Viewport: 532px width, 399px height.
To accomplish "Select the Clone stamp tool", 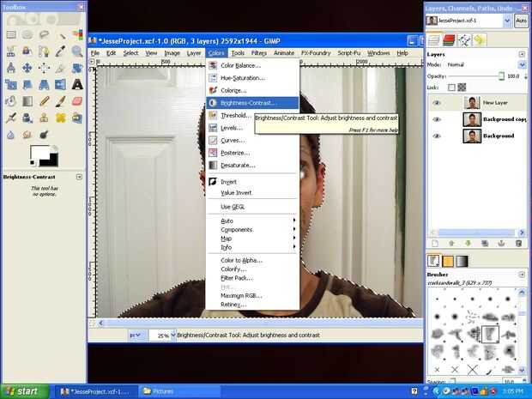I will (44, 118).
